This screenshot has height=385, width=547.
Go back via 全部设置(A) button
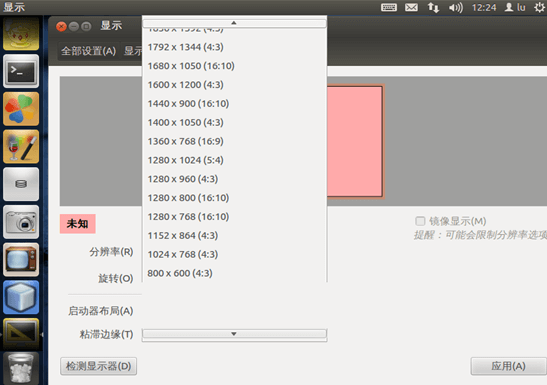click(x=89, y=51)
